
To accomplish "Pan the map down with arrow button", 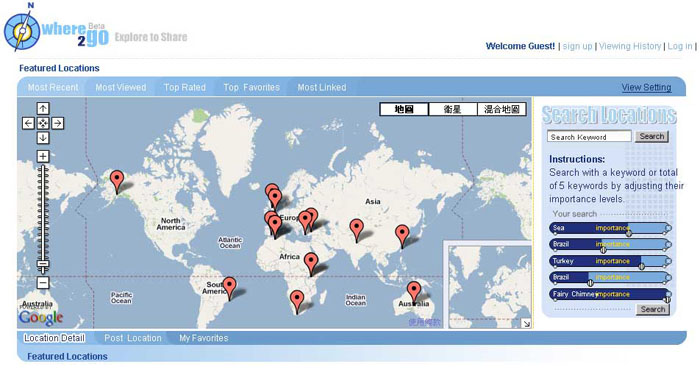I will coord(43,138).
